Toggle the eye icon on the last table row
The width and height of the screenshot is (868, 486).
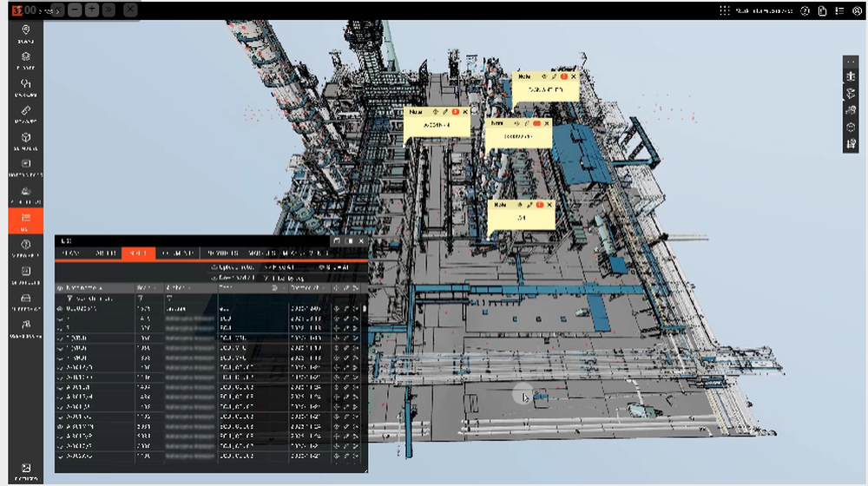61,456
